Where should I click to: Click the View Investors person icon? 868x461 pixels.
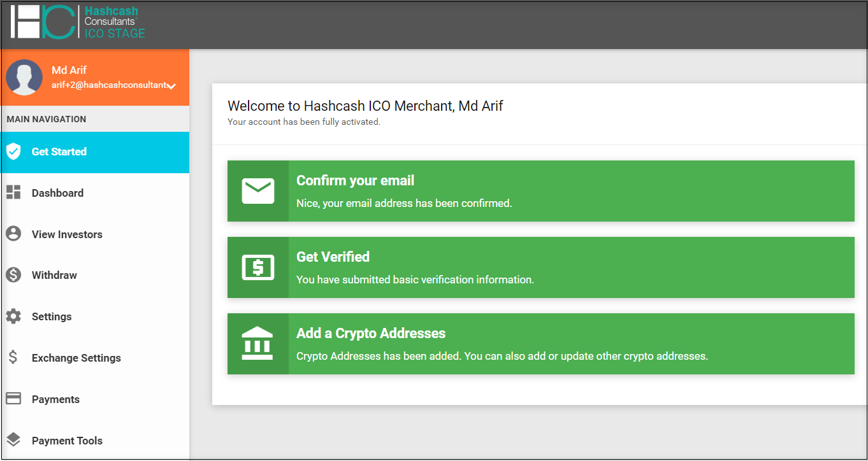13,234
